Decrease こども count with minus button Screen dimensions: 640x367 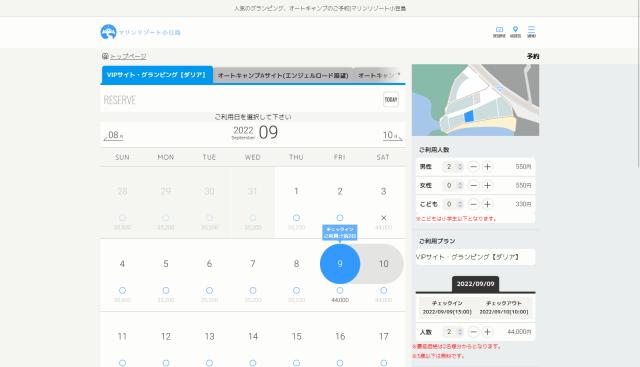pyautogui.click(x=473, y=204)
